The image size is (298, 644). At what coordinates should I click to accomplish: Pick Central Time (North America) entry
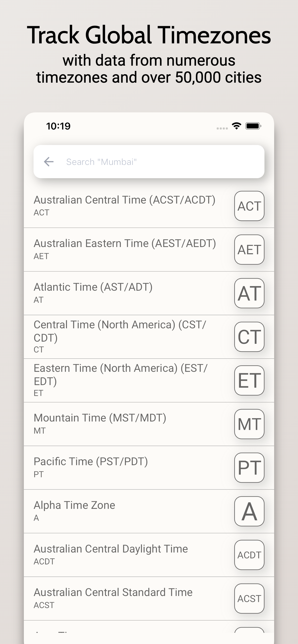[149, 337]
